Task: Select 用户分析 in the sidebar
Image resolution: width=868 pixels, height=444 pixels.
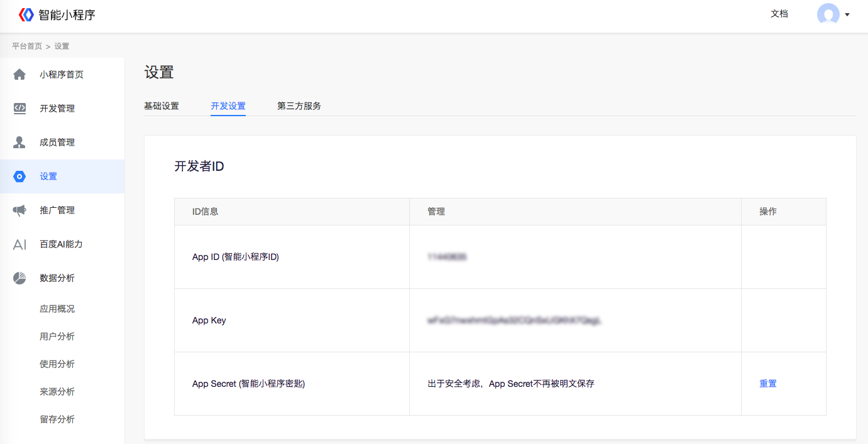Action: tap(58, 336)
